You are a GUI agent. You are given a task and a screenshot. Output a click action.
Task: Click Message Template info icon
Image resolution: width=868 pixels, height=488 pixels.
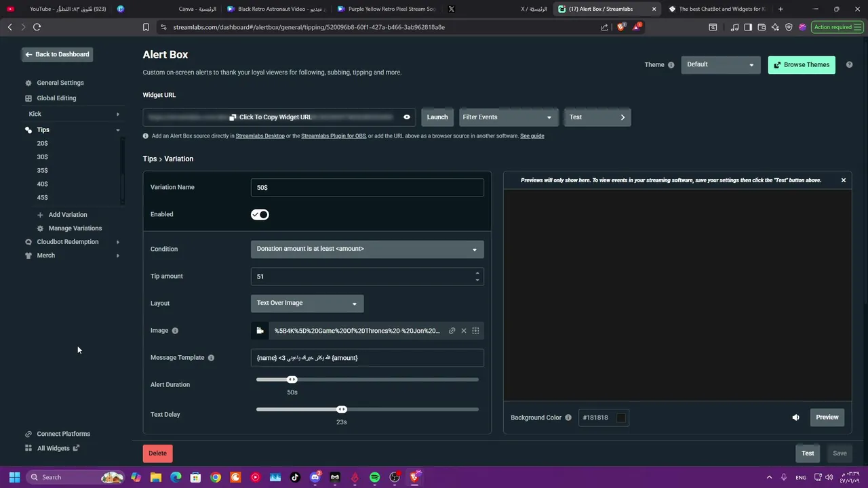[211, 358]
